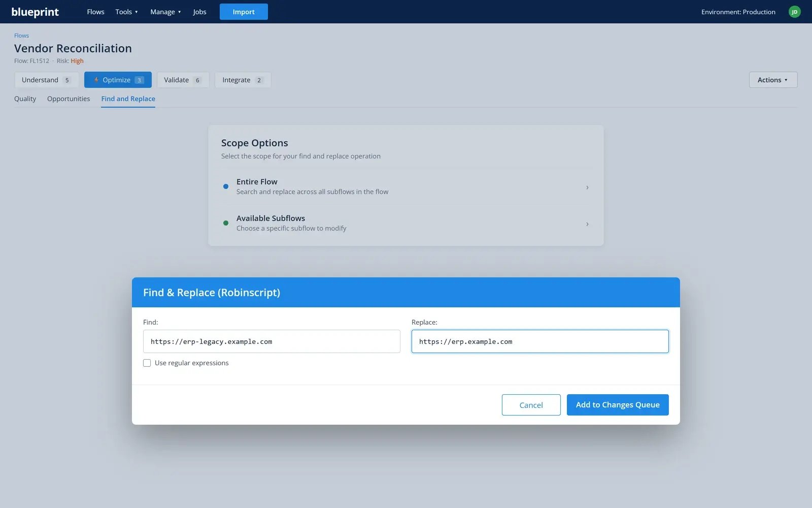Screen dimensions: 812x508
Task: Click the Optimize spark icon
Action: (96, 80)
